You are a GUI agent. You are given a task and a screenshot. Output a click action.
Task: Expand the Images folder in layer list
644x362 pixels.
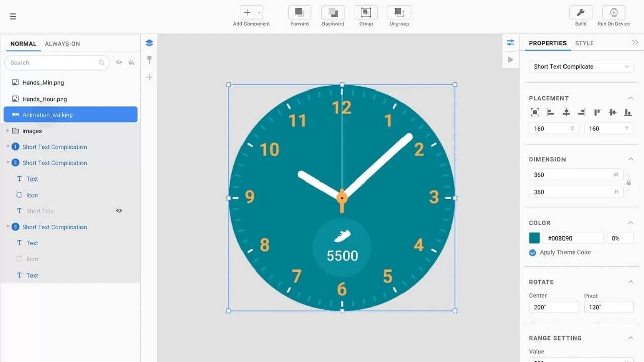8,131
